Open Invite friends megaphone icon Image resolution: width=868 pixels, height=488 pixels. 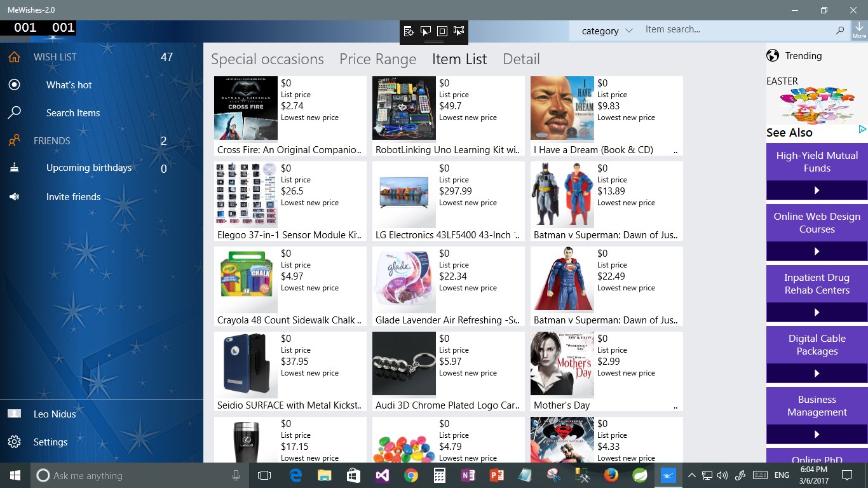(14, 197)
